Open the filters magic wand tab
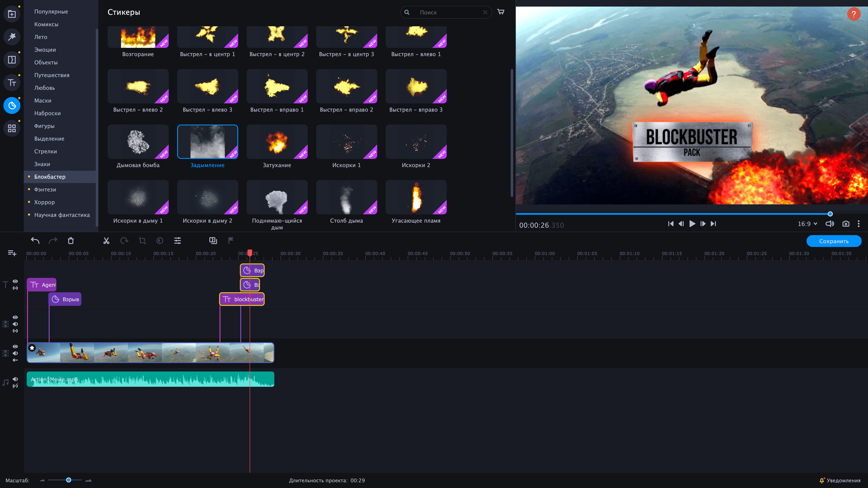 [12, 37]
